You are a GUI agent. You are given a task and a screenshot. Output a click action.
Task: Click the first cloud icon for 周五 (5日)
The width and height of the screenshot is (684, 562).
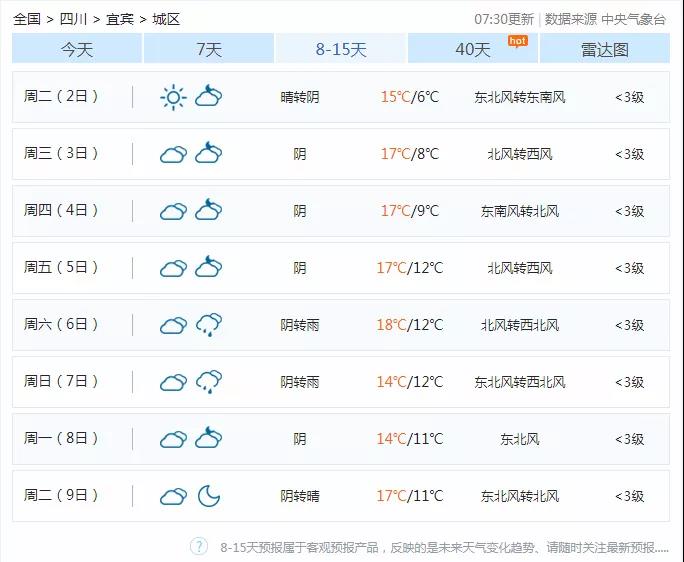[x=173, y=268]
